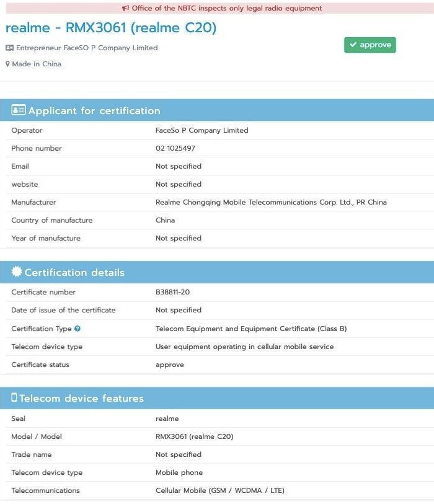The width and height of the screenshot is (434, 504).
Task: Click the entrepreneur ID card icon
Action: (10, 48)
